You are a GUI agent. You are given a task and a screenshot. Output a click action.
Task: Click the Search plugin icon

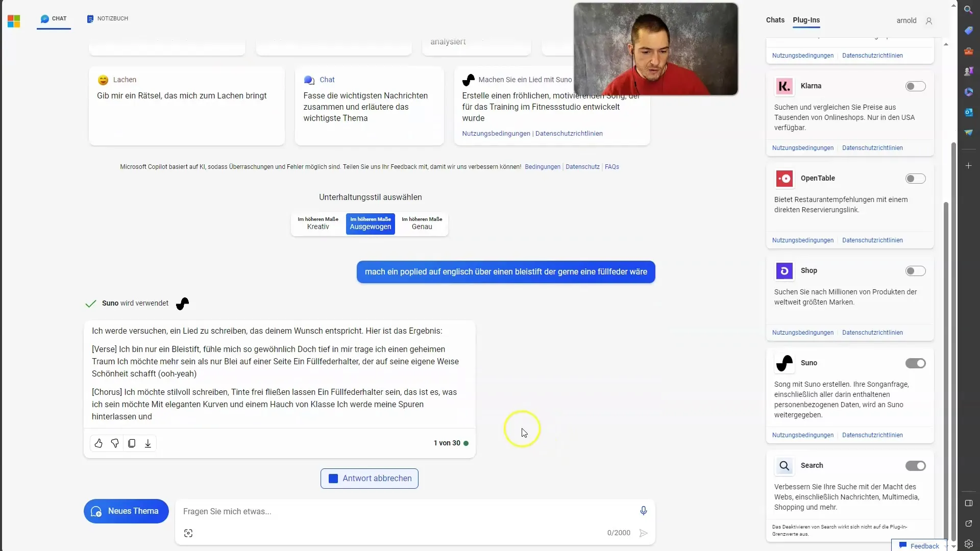coord(784,465)
